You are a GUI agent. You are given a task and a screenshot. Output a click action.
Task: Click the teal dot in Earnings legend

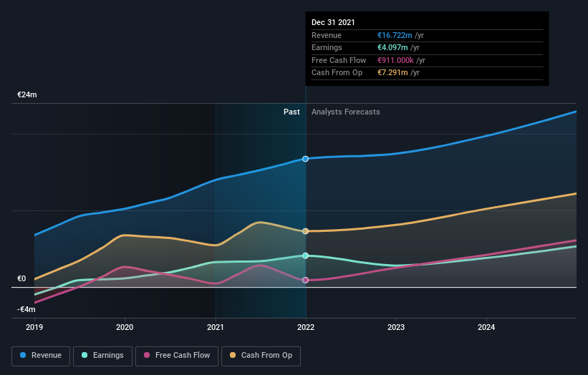pyautogui.click(x=85, y=355)
